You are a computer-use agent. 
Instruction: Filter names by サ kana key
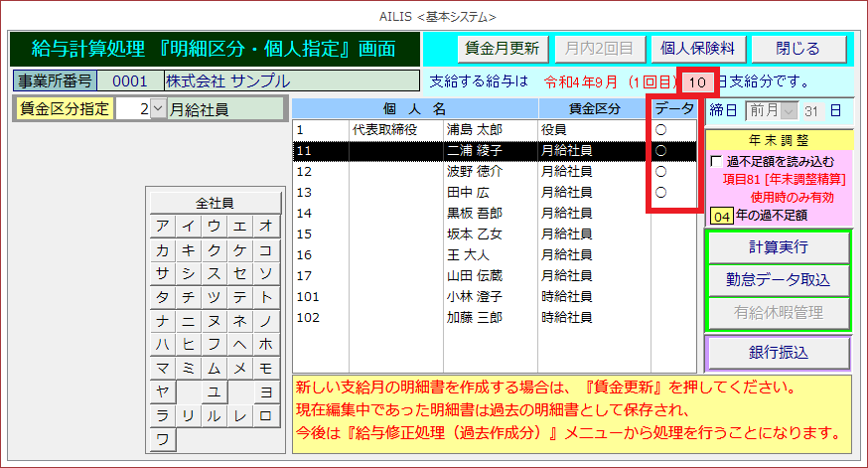click(x=162, y=273)
